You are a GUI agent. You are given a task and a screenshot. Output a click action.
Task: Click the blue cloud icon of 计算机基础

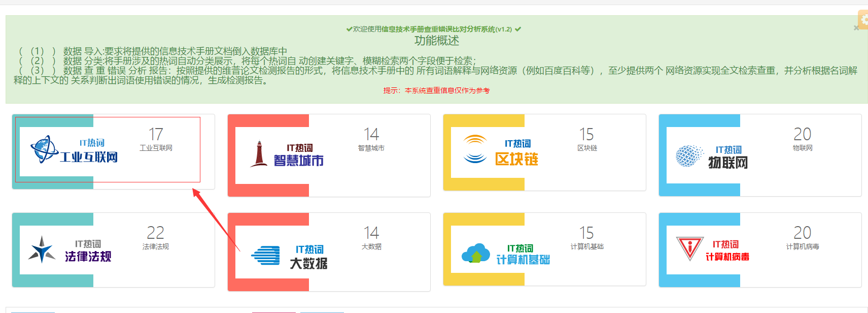475,253
